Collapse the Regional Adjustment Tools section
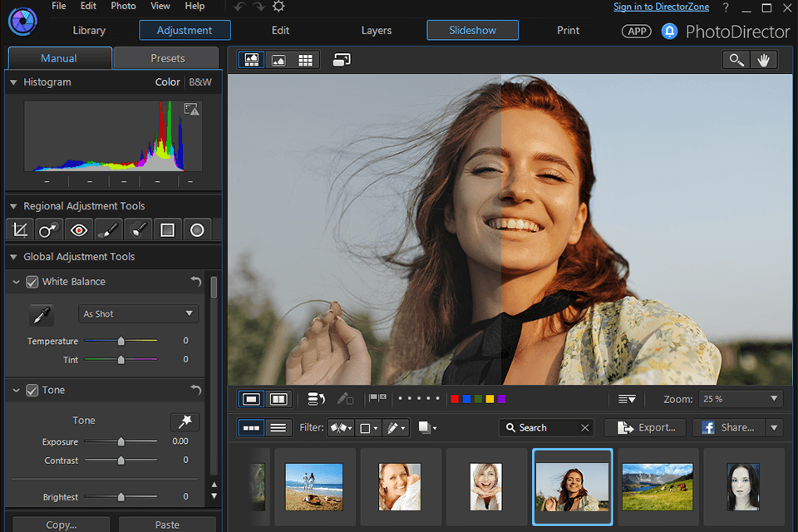Viewport: 798px width, 532px height. point(14,206)
